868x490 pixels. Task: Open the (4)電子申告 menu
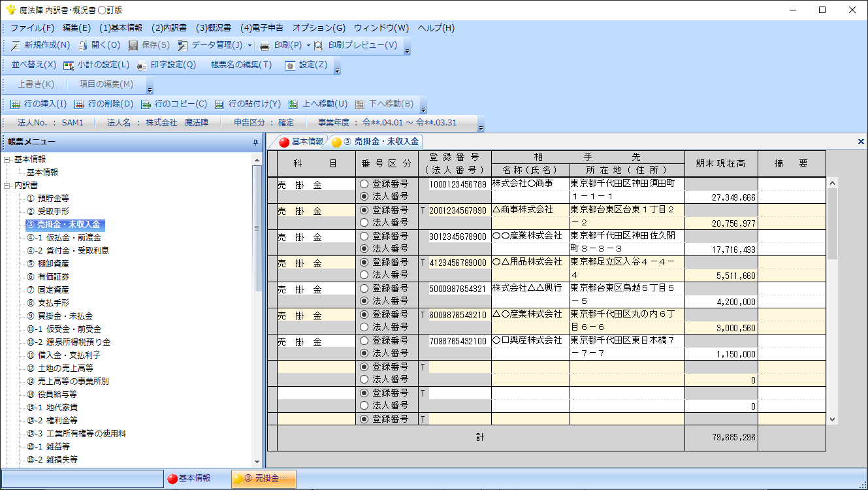click(x=261, y=28)
